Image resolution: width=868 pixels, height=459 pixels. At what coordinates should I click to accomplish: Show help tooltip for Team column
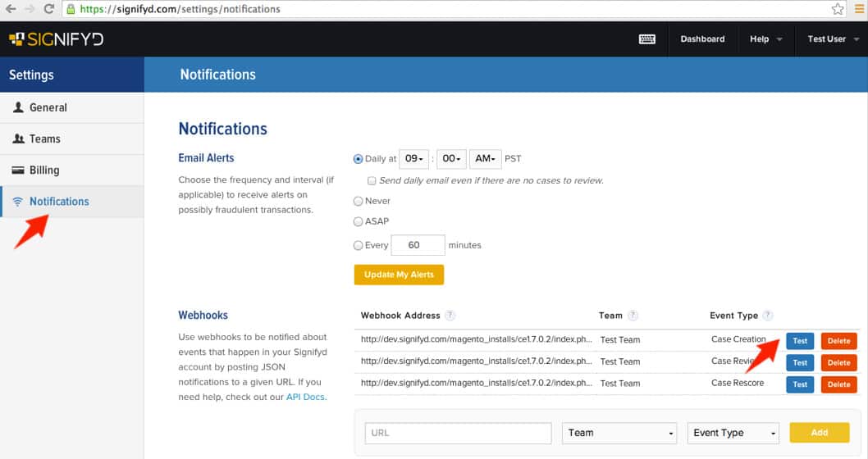633,316
